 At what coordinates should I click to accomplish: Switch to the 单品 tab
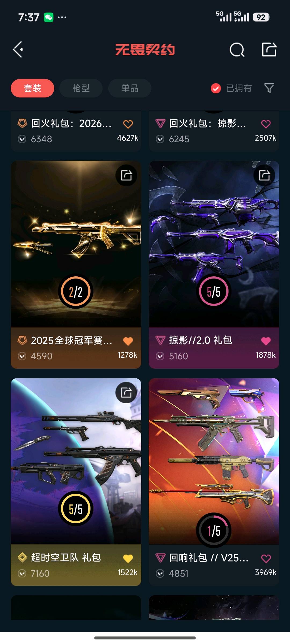pos(130,88)
